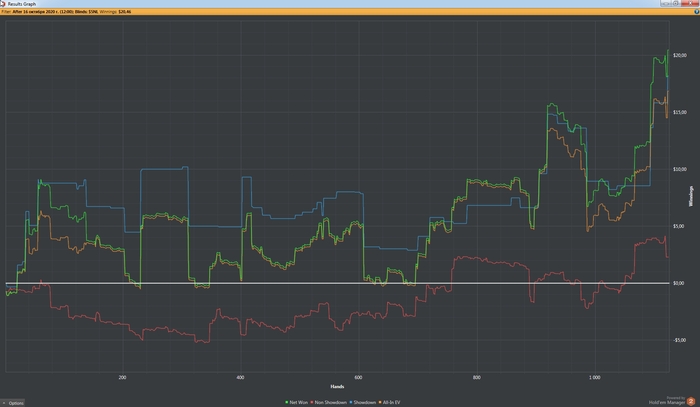700x407 pixels.
Task: Toggle the Net Won legend entry
Action: tap(296, 403)
